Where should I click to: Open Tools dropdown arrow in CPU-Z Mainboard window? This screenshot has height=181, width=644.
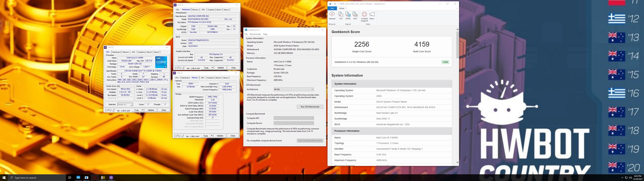212,68
